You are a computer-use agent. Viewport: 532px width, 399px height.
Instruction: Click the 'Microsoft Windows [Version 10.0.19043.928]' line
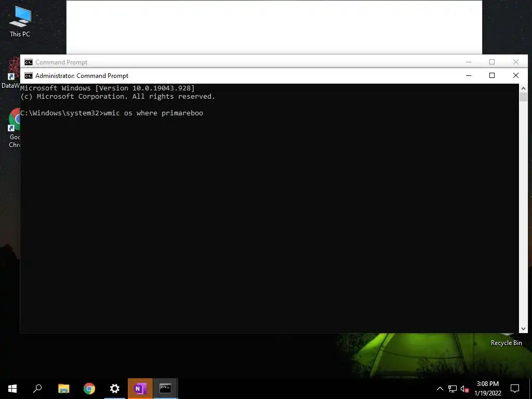(x=108, y=88)
